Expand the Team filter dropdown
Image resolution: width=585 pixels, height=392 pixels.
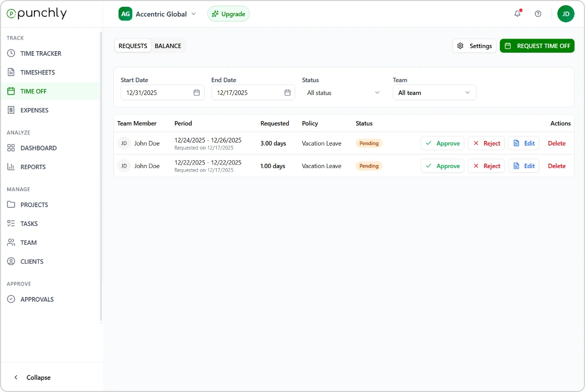(434, 93)
